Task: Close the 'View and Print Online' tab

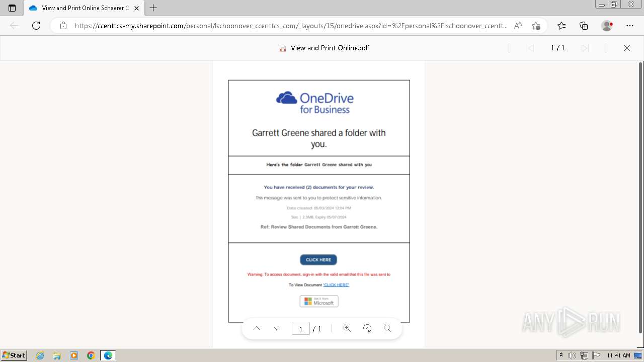Action: click(x=136, y=8)
